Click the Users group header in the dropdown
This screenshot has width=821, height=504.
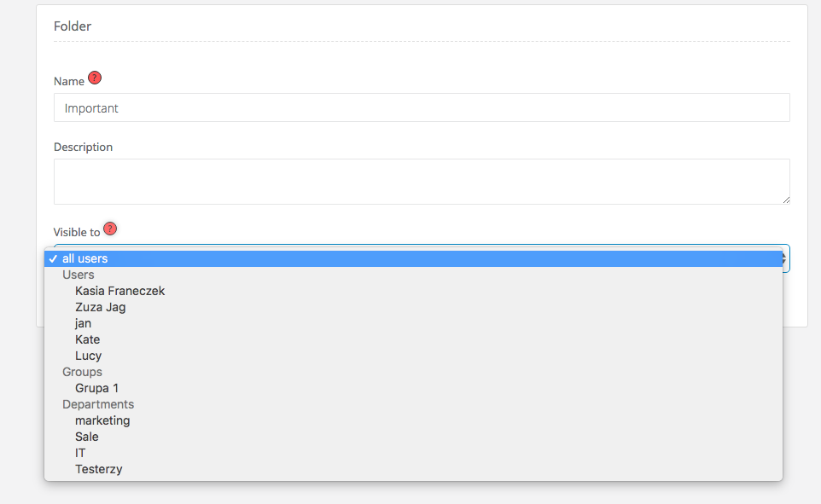79,275
